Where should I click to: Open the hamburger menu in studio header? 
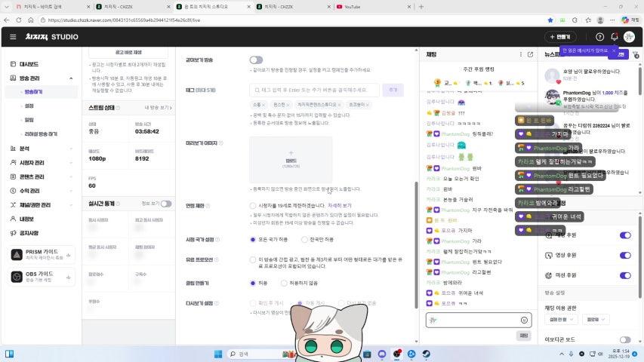13,37
